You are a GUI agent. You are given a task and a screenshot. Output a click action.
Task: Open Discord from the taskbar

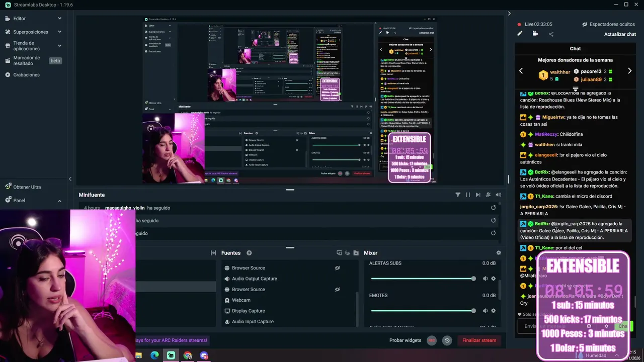point(204,355)
